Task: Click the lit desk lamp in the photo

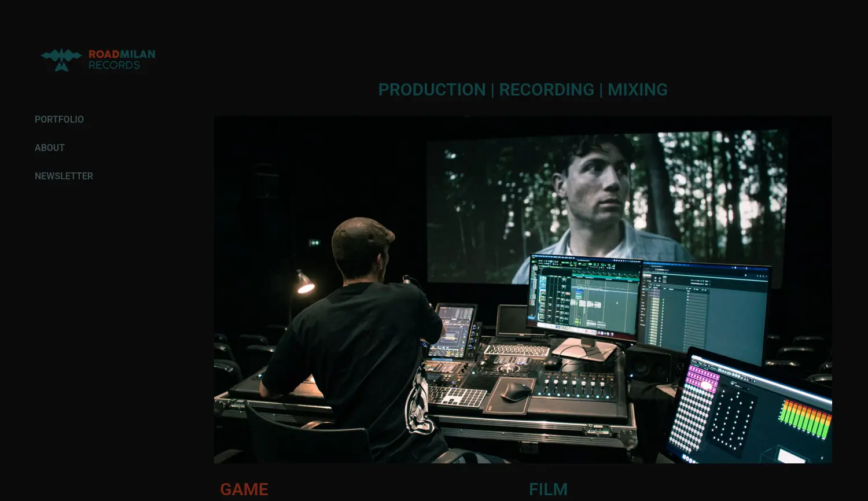Action: tap(304, 283)
